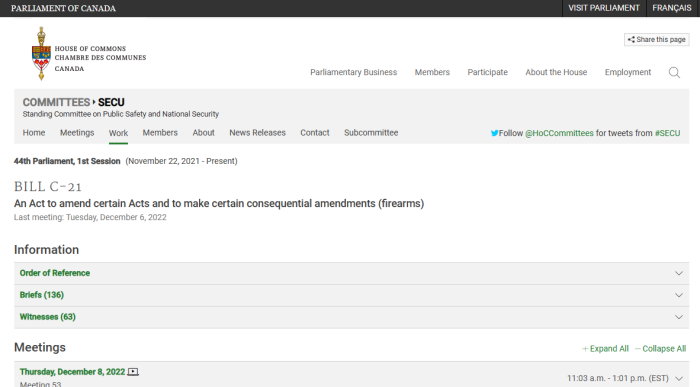This screenshot has width=700, height=387.
Task: Click Expand All meetings
Action: click(x=605, y=349)
